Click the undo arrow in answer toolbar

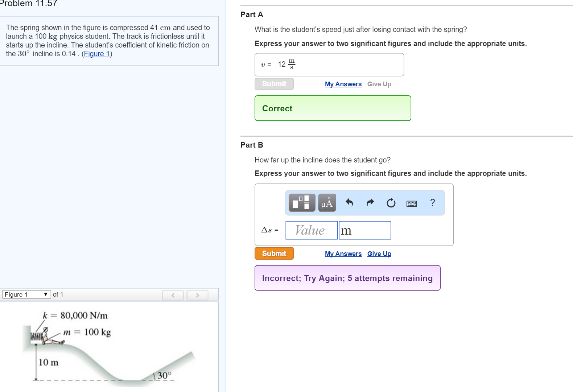tap(349, 203)
